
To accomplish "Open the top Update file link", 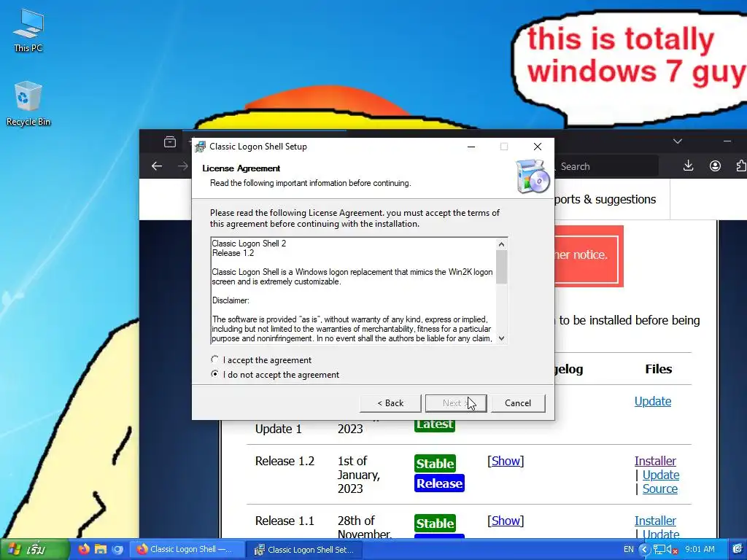I will tap(653, 402).
